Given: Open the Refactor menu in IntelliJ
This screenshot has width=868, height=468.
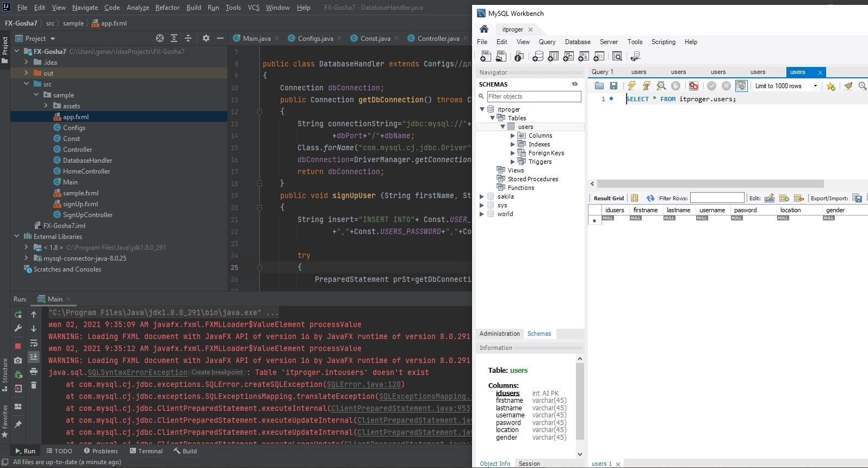Looking at the screenshot, I should coord(168,8).
